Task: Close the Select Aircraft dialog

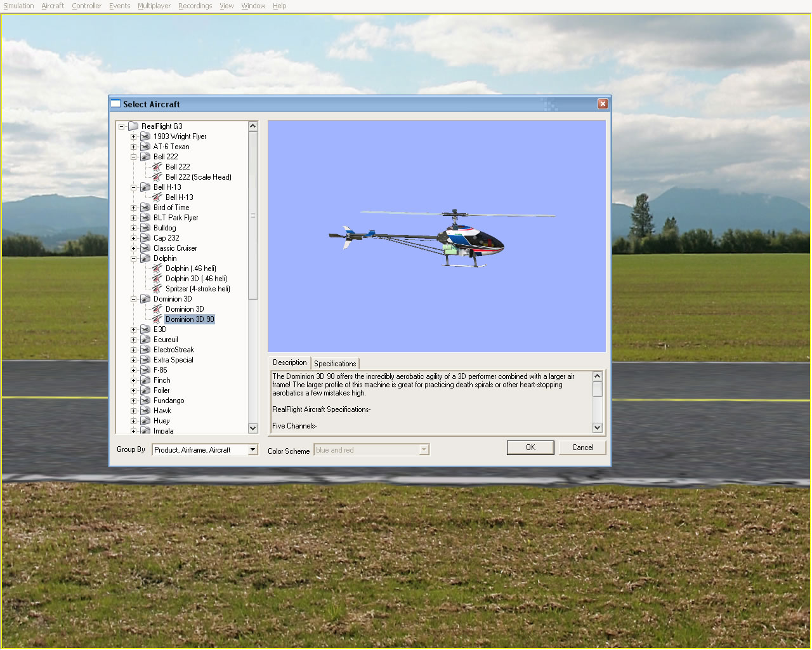Action: tap(603, 104)
